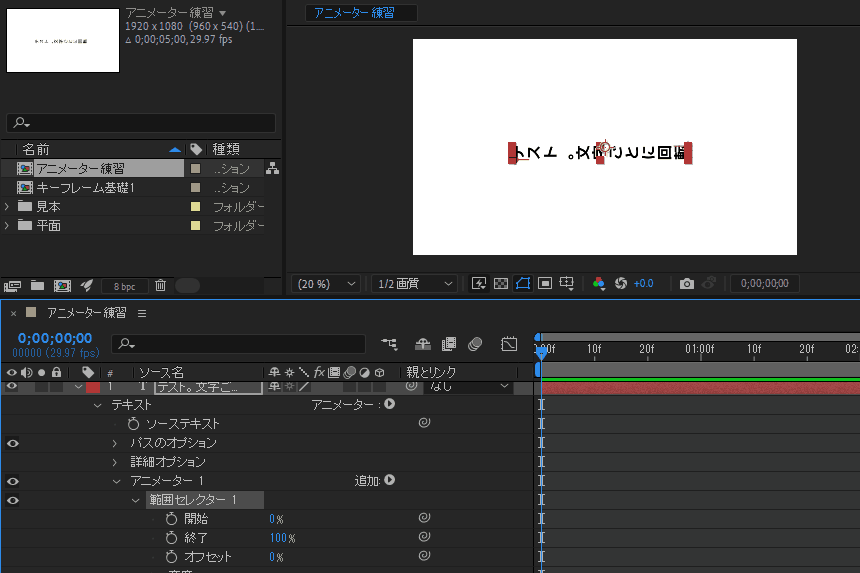860x573 pixels.
Task: Click the label color swatch for 見本 folder
Action: (195, 207)
